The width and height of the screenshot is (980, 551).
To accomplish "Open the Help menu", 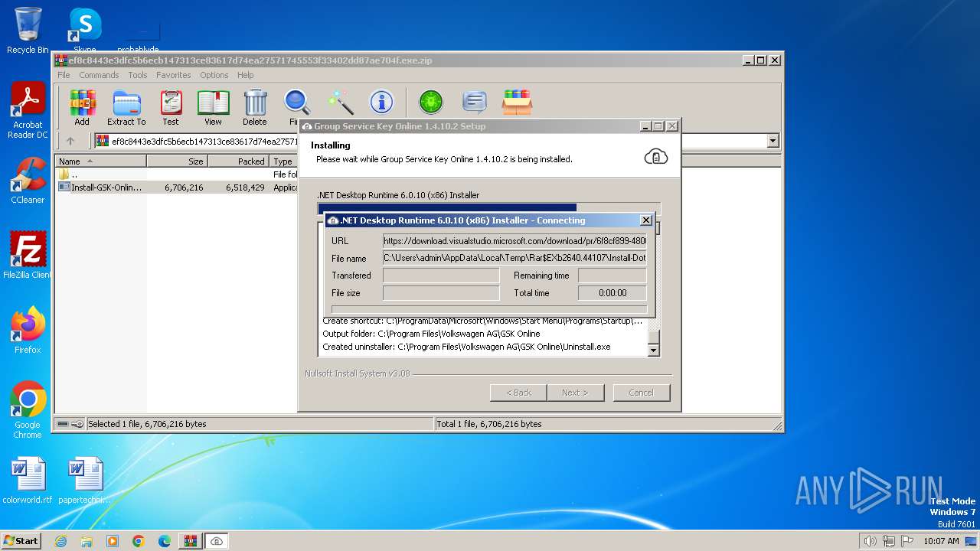I will click(x=246, y=75).
